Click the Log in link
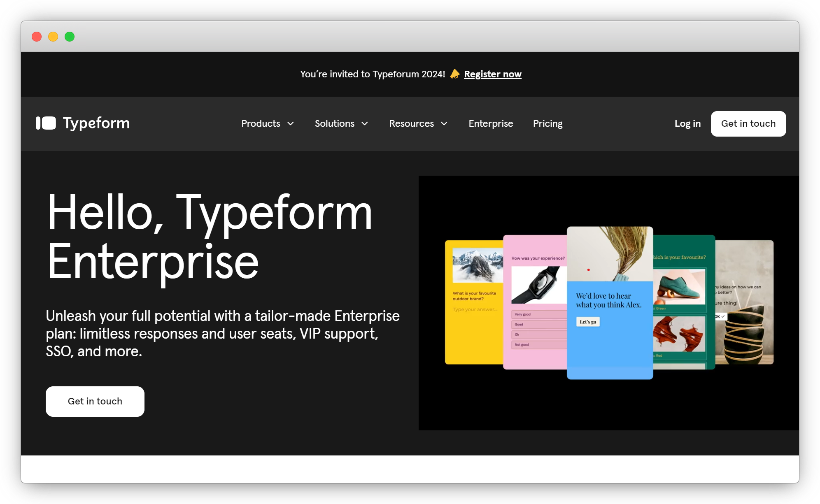 pos(687,123)
